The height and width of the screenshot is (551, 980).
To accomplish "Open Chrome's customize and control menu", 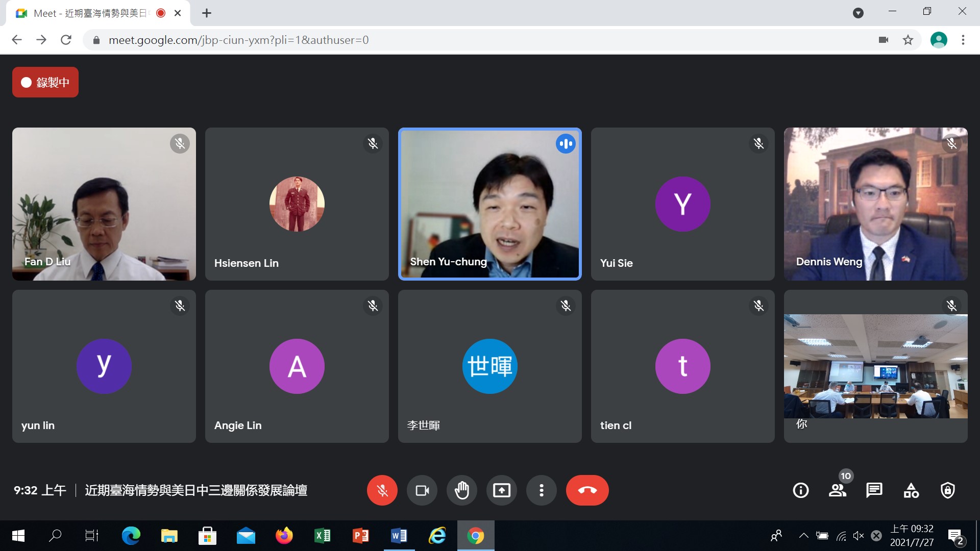I will tap(963, 40).
